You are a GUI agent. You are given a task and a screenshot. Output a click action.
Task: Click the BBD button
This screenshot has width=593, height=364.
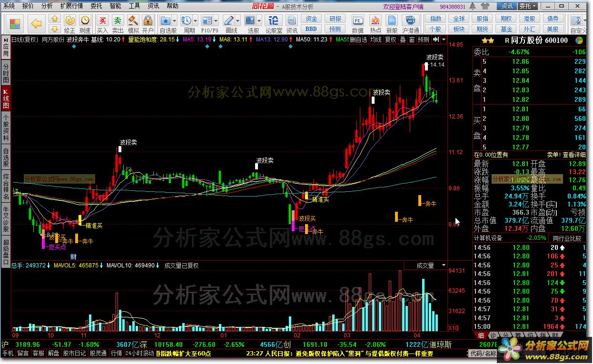point(311,29)
